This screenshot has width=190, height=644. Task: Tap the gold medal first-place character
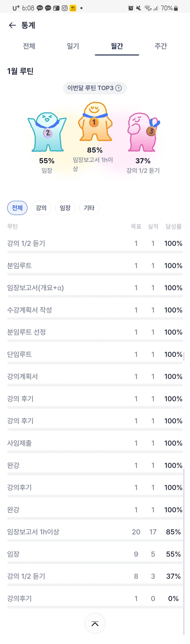(x=95, y=122)
